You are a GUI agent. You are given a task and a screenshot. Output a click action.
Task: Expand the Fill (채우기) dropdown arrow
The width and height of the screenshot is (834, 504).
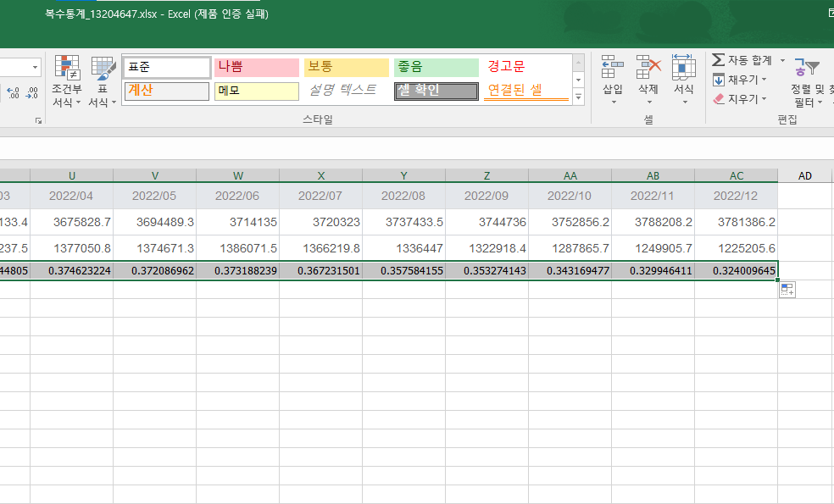[x=764, y=80]
